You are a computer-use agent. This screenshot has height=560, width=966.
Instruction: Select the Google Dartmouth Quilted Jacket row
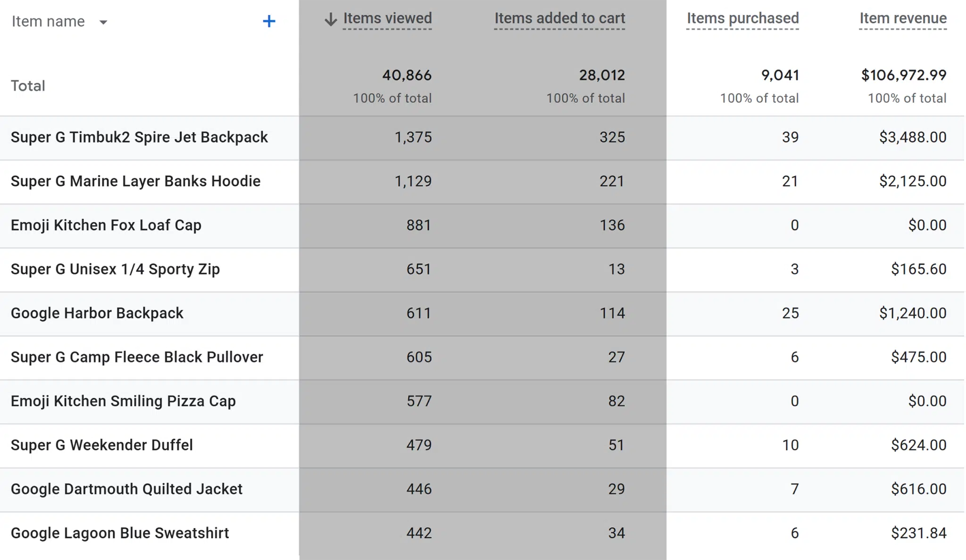click(x=127, y=489)
